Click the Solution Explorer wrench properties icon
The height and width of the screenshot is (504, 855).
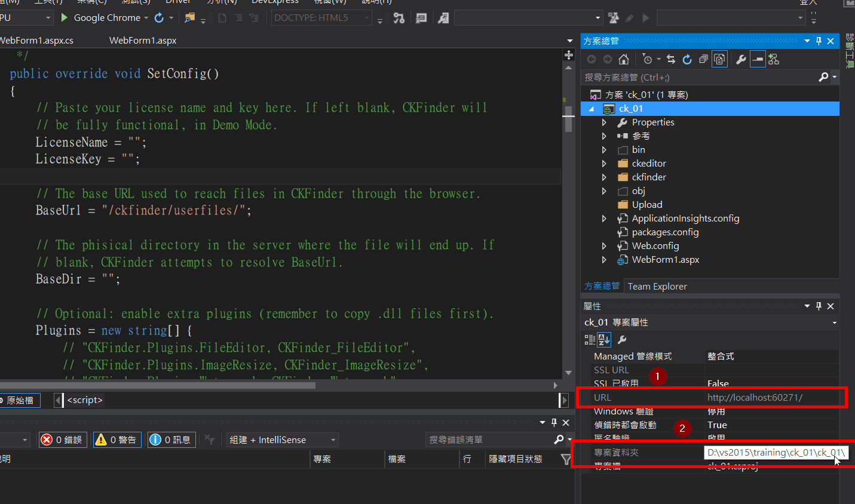tap(741, 59)
